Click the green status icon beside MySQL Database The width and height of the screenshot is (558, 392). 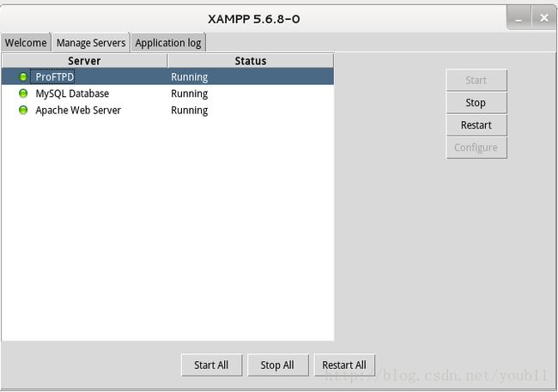[23, 93]
